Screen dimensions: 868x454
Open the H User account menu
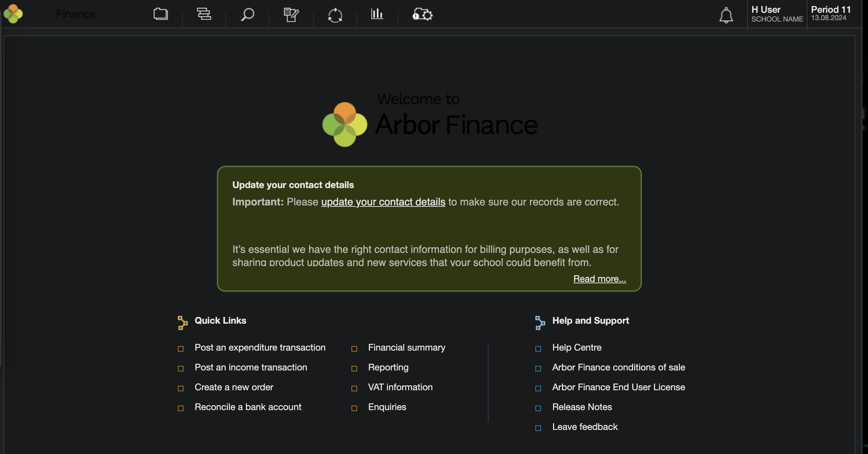(777, 13)
